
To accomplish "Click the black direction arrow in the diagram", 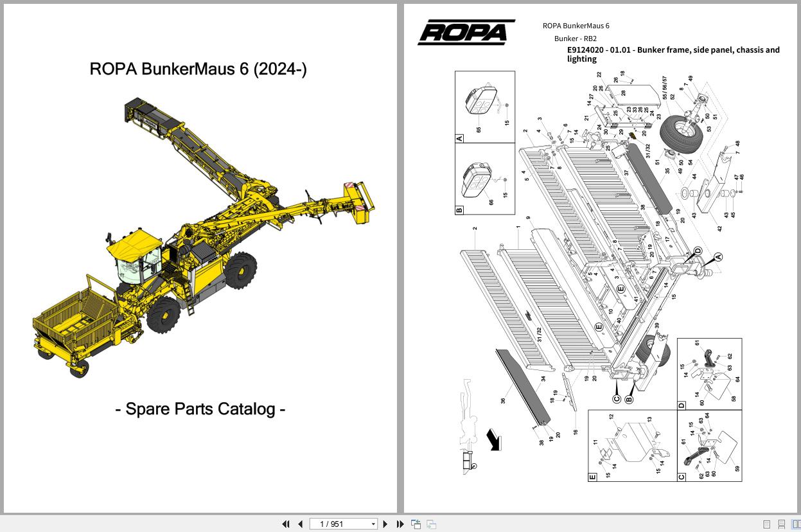I will (493, 441).
